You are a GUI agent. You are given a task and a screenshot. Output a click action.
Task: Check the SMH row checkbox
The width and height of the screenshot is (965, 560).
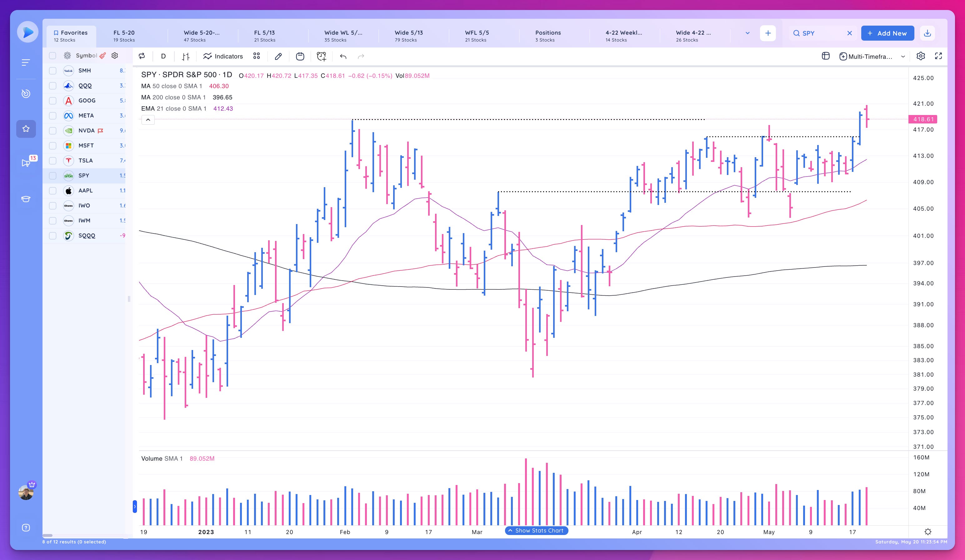click(53, 71)
